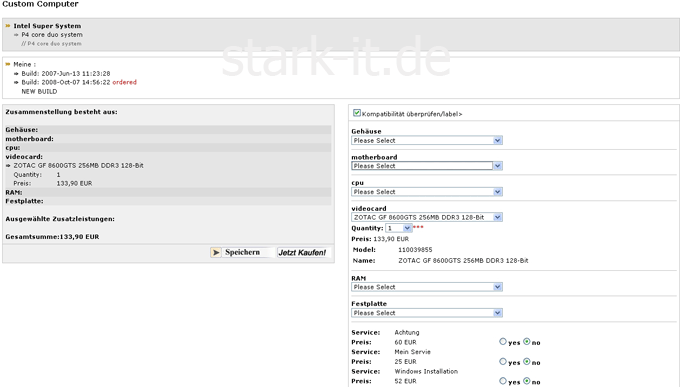Open the Festplatte Please Select dropdown
Image resolution: width=680 pixels, height=387 pixels.
427,313
